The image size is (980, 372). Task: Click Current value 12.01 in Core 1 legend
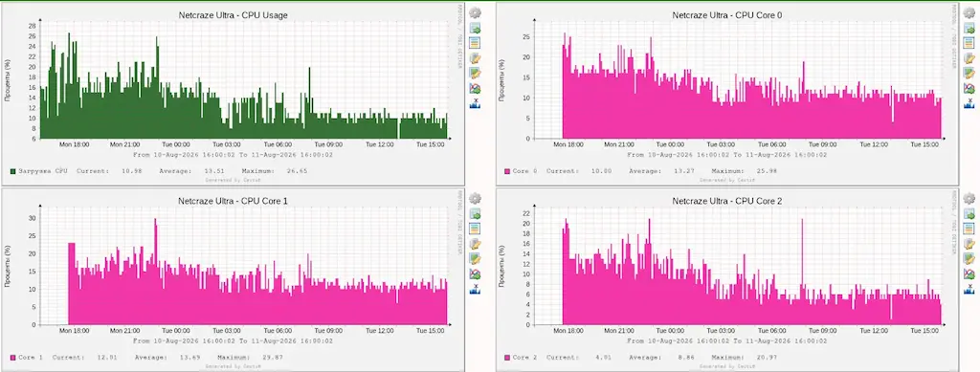pos(107,358)
